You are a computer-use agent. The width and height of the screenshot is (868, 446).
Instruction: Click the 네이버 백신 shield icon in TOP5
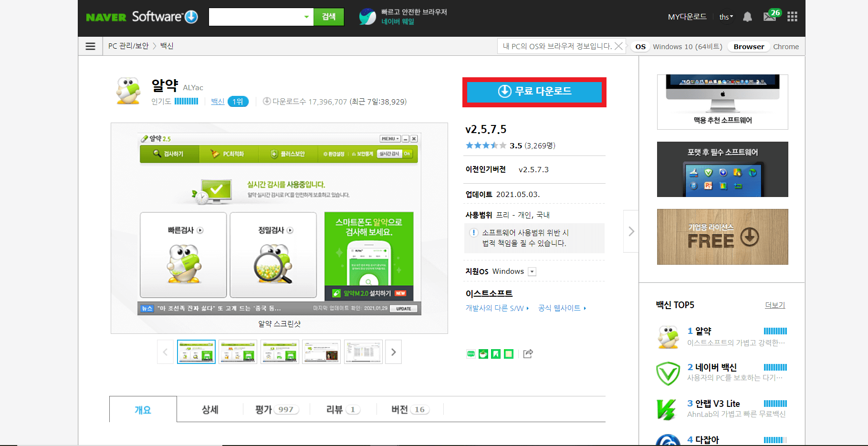668,373
